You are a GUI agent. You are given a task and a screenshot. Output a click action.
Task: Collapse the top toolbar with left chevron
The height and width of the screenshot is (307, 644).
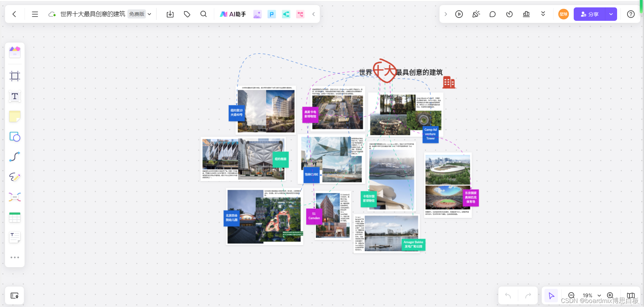pyautogui.click(x=313, y=14)
